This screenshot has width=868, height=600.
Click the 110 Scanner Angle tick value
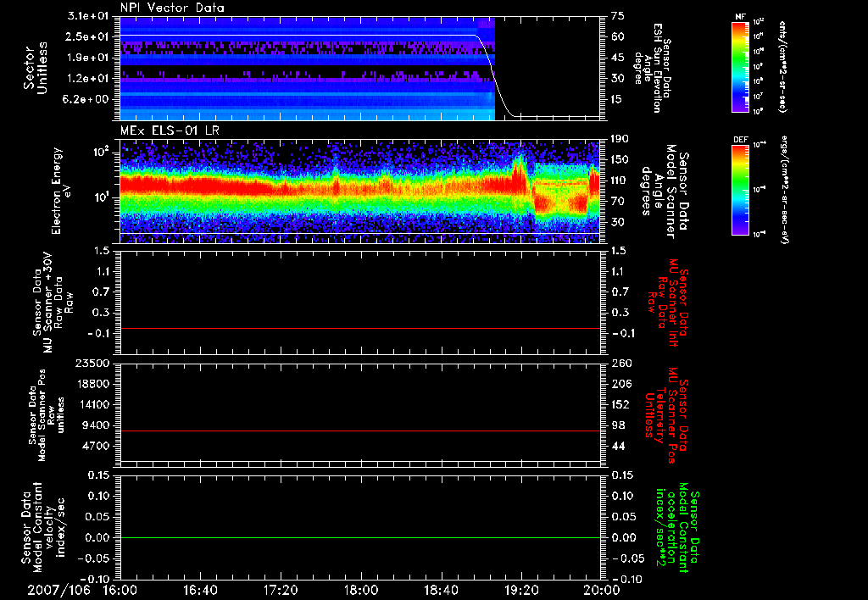coord(620,181)
